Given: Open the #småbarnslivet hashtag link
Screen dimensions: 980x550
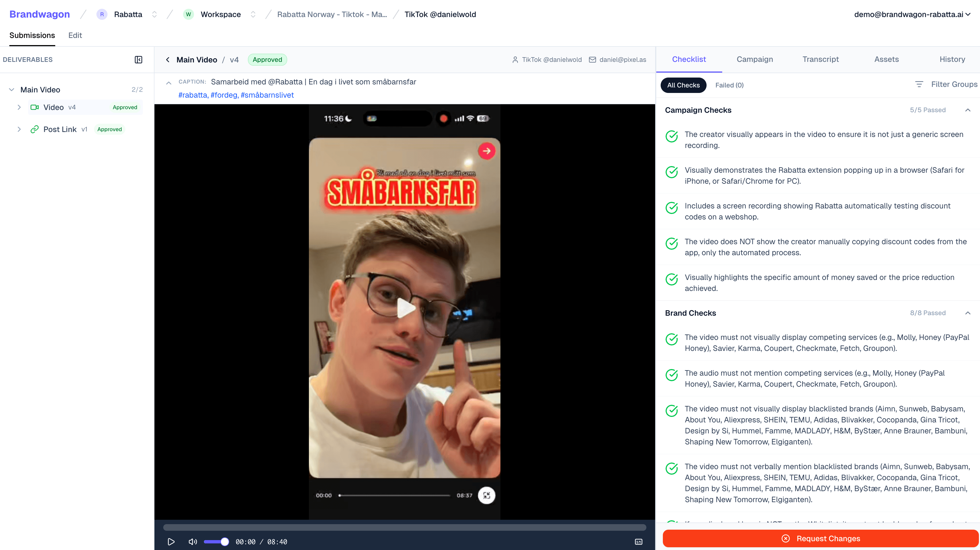Looking at the screenshot, I should [x=267, y=95].
